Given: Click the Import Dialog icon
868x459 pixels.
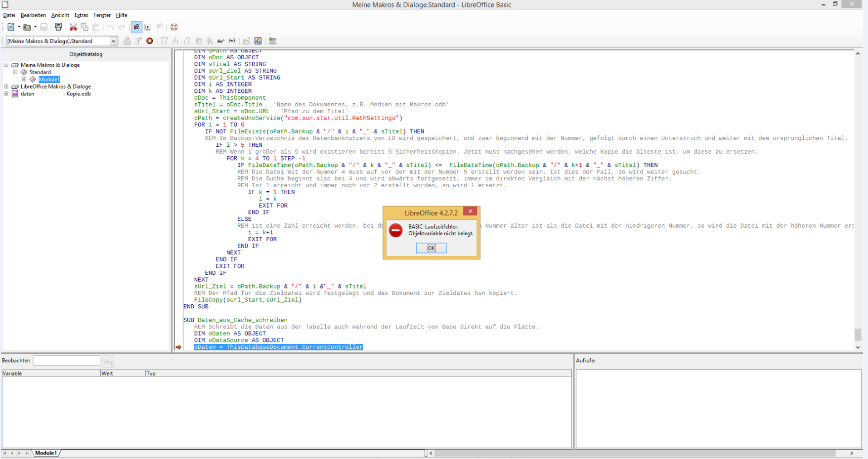Looking at the screenshot, I should (x=273, y=41).
